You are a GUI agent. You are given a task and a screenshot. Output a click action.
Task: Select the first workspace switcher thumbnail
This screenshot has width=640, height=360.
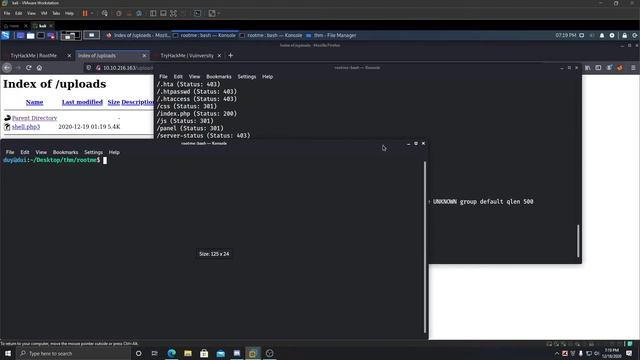71,36
